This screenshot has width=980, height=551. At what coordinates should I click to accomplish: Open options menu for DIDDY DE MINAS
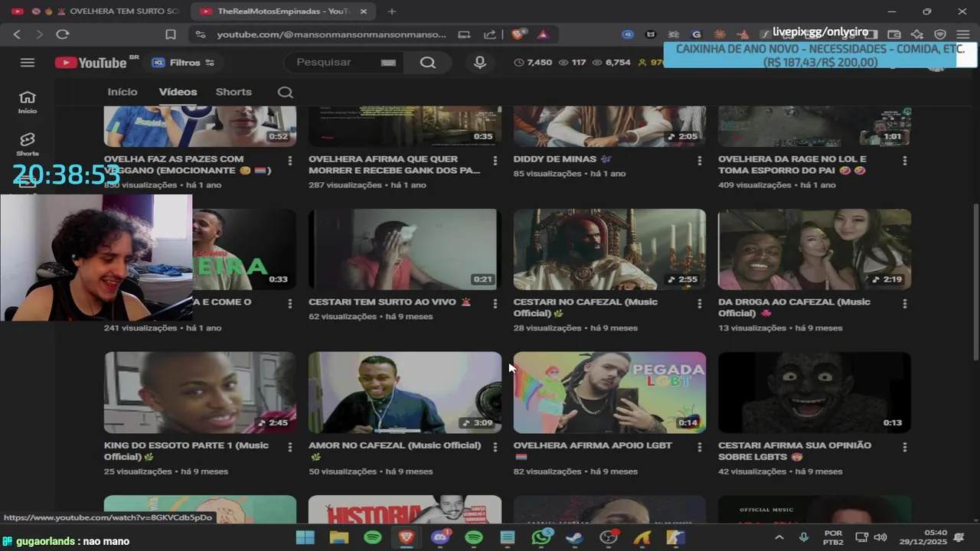click(700, 161)
